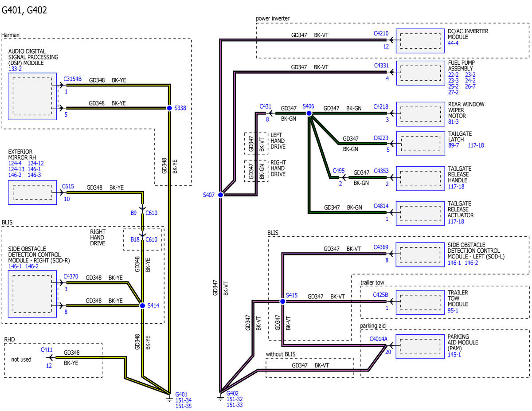Viewport: 532px width, 411px height.
Task: Select the S338 splice label
Action: (x=180, y=108)
